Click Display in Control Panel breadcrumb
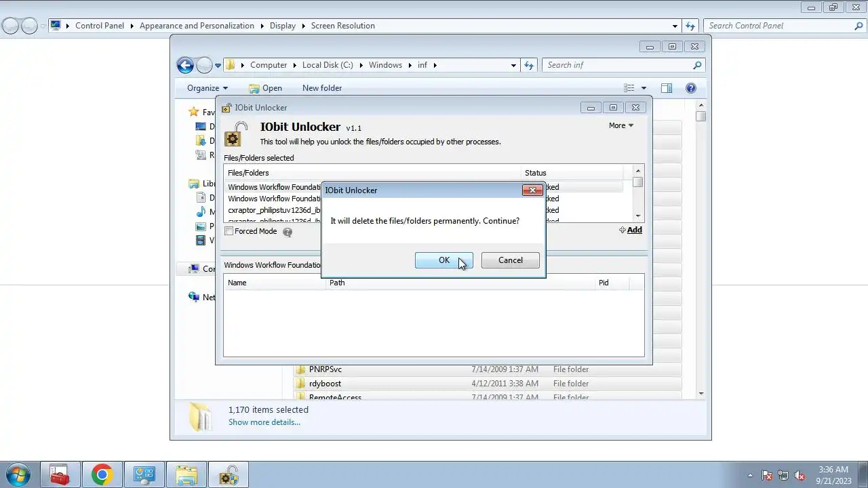Image resolution: width=868 pixels, height=488 pixels. point(283,26)
